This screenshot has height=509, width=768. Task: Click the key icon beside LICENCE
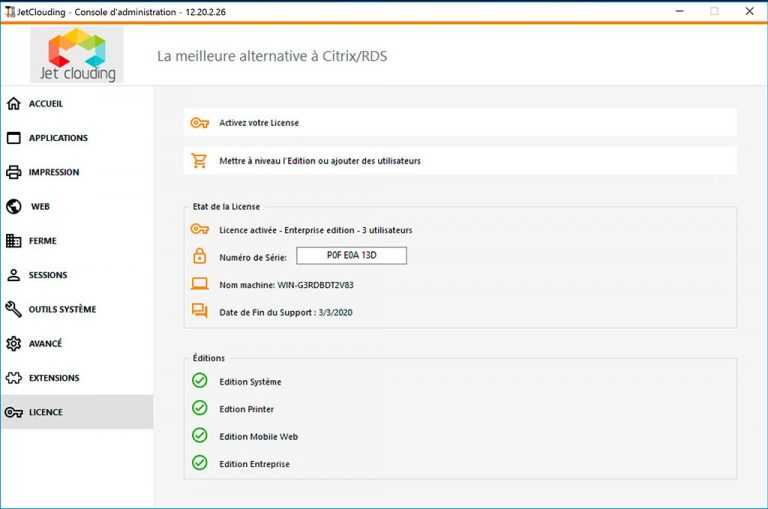click(x=14, y=412)
